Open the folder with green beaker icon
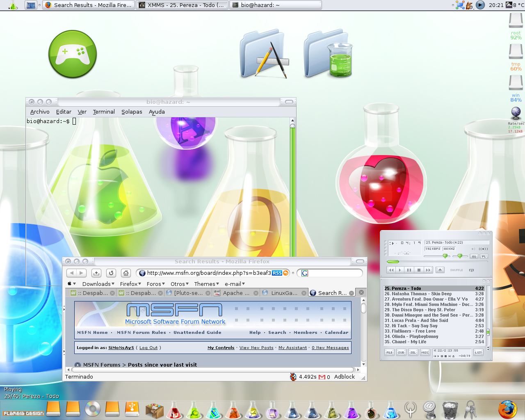The height and width of the screenshot is (420, 525). 328,53
